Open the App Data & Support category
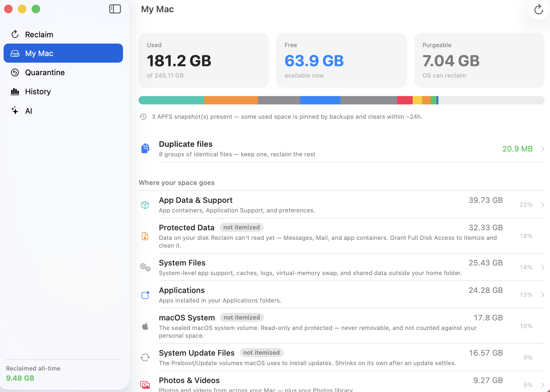 [342, 205]
